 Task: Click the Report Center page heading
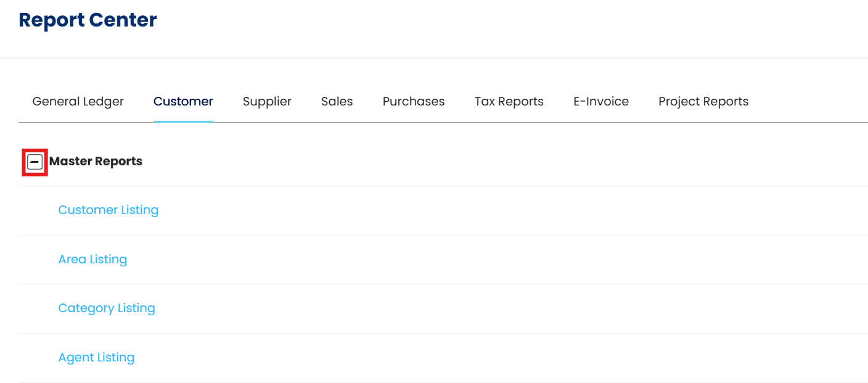point(88,20)
